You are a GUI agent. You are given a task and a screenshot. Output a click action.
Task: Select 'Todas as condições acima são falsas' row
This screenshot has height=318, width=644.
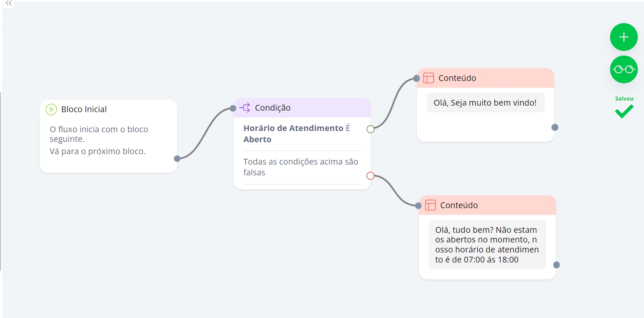[x=301, y=167]
